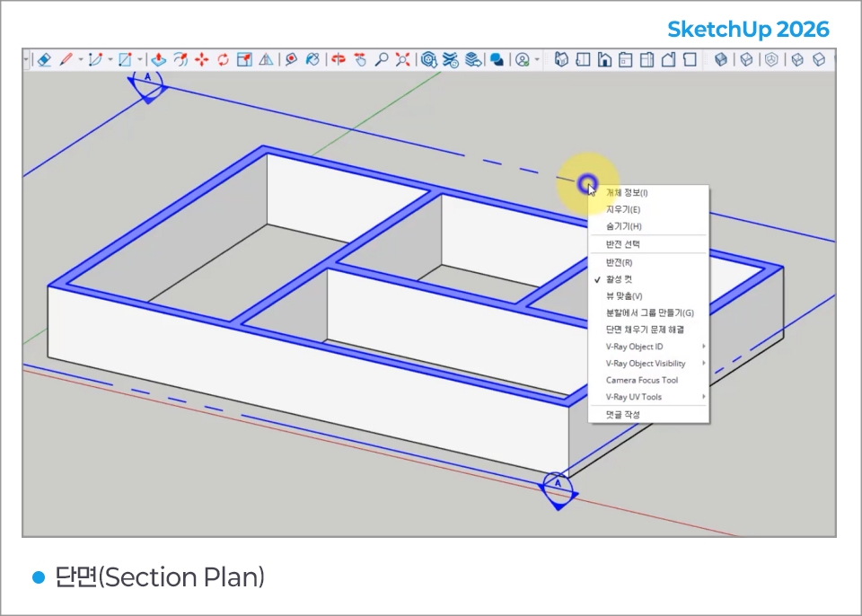Screen dimensions: 862x616
Task: Open the blue comments speech bubble icon
Action: (497, 59)
